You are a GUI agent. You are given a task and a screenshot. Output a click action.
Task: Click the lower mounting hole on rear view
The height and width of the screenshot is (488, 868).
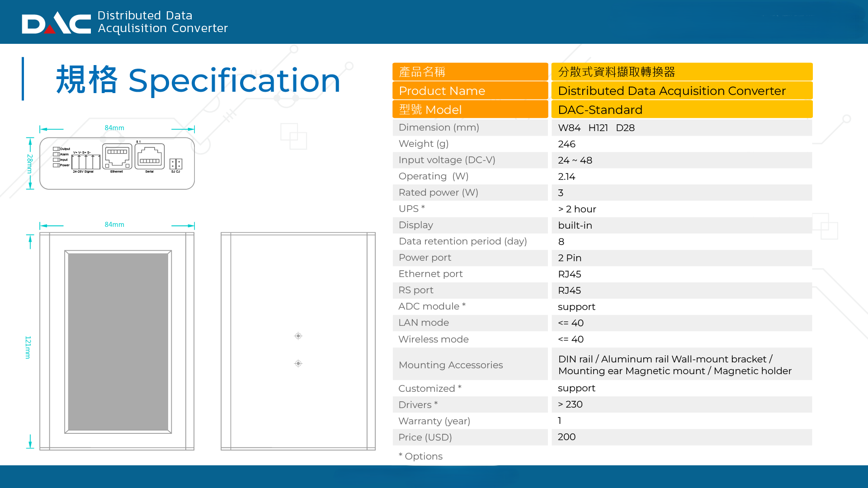(298, 363)
